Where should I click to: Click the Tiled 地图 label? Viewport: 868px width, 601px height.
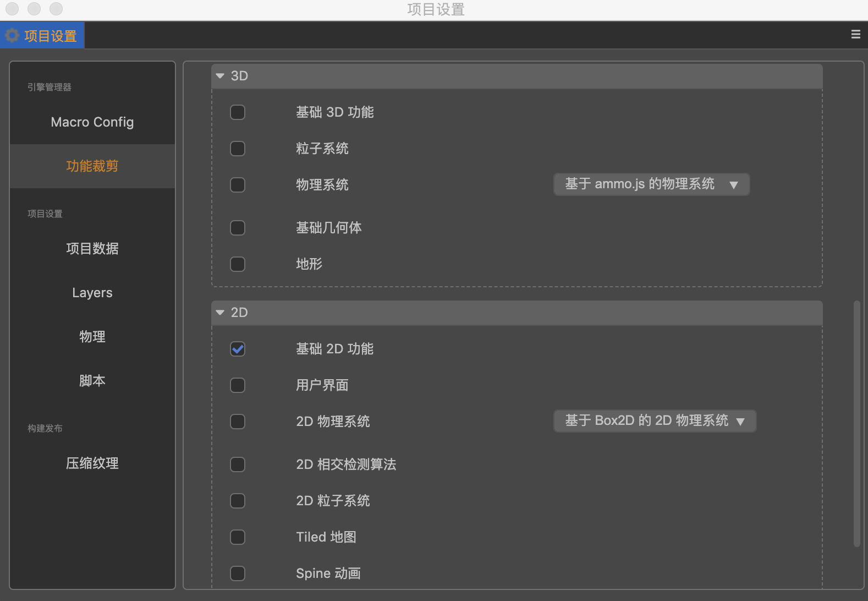[326, 537]
